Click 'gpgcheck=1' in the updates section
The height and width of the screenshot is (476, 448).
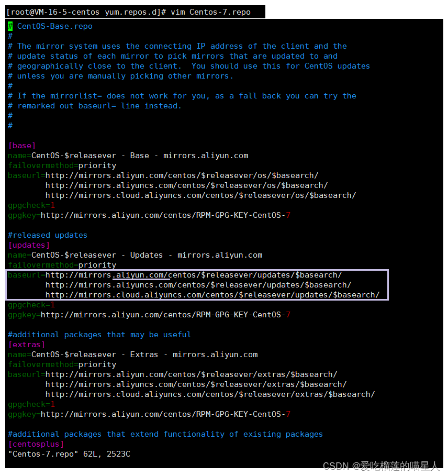pos(31,305)
